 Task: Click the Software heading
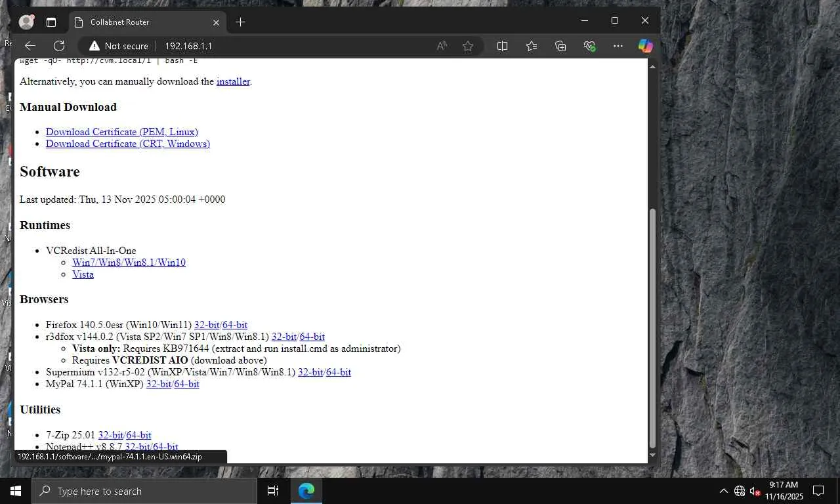click(x=50, y=172)
